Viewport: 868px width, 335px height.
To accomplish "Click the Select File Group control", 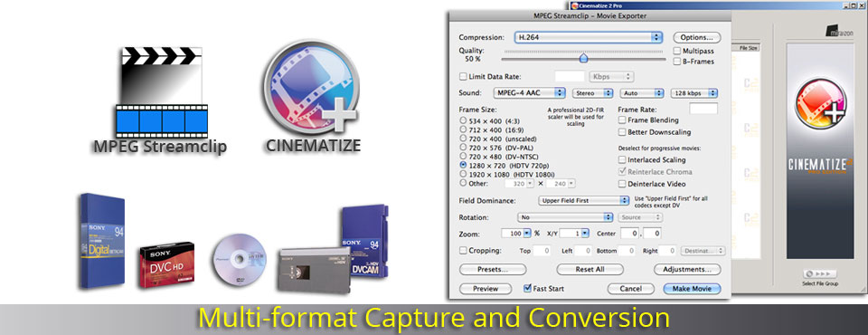I will click(820, 274).
